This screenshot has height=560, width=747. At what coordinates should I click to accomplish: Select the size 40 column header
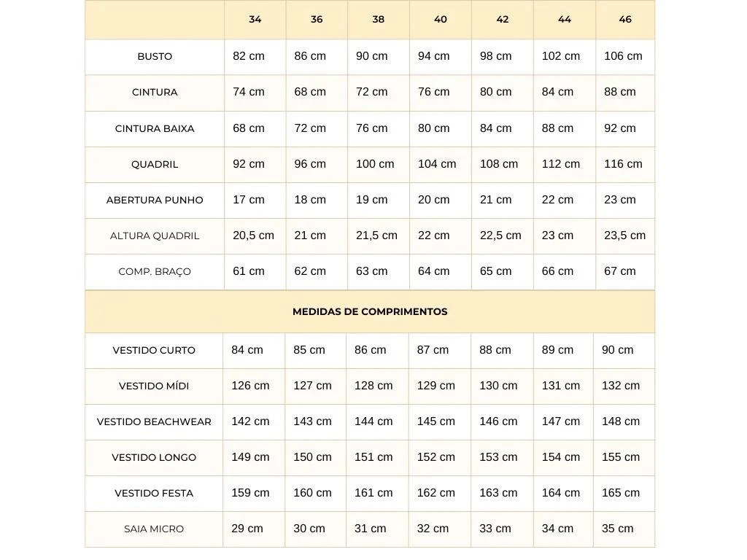tap(441, 20)
